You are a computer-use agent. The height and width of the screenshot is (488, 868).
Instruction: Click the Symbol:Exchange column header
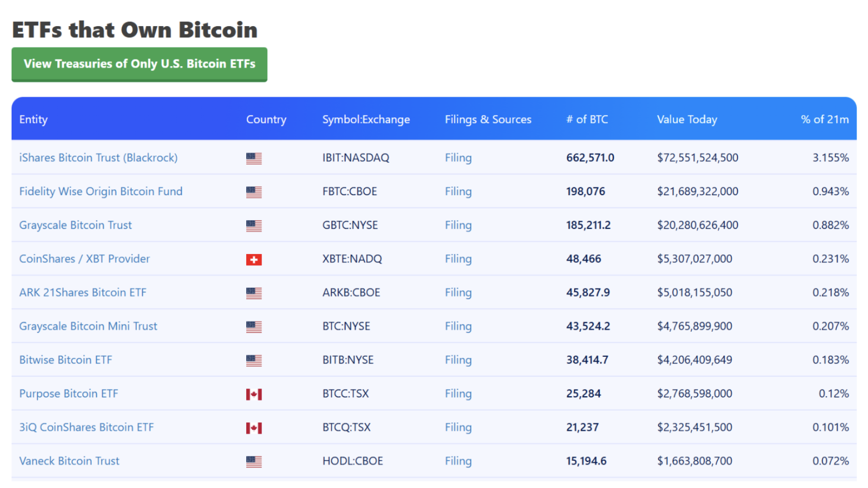point(366,119)
